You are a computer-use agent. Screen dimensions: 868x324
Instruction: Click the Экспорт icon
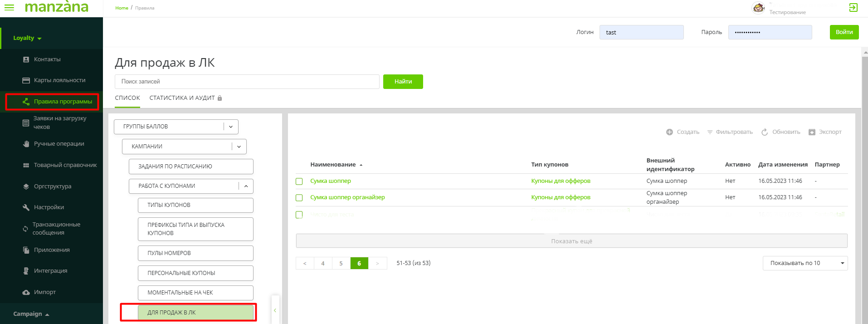pos(812,132)
